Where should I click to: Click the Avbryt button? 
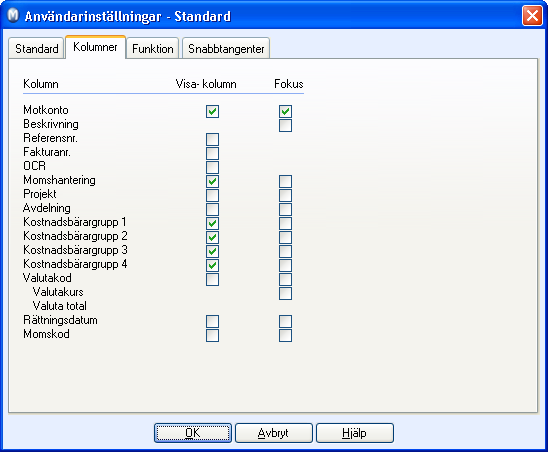click(x=274, y=433)
